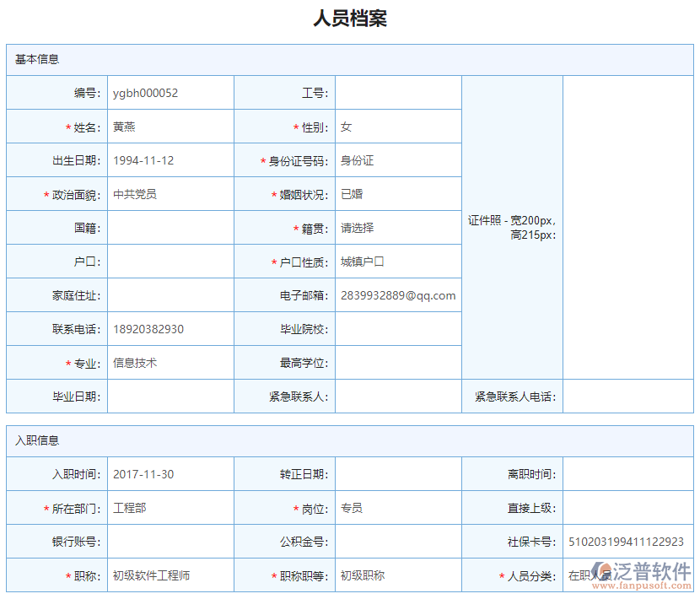
Task: Open the 婚姻状况 selector showing 已婚
Action: (396, 193)
